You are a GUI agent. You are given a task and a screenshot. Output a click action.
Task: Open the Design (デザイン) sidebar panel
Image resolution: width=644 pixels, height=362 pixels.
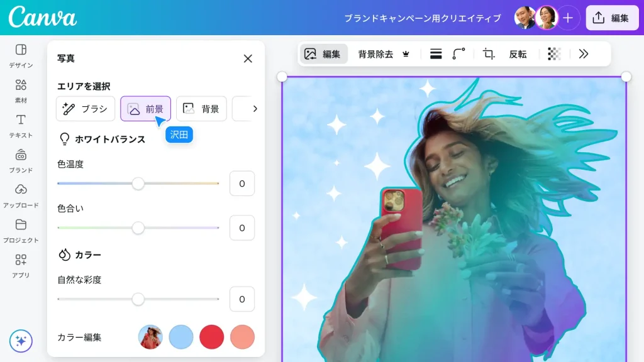click(21, 55)
